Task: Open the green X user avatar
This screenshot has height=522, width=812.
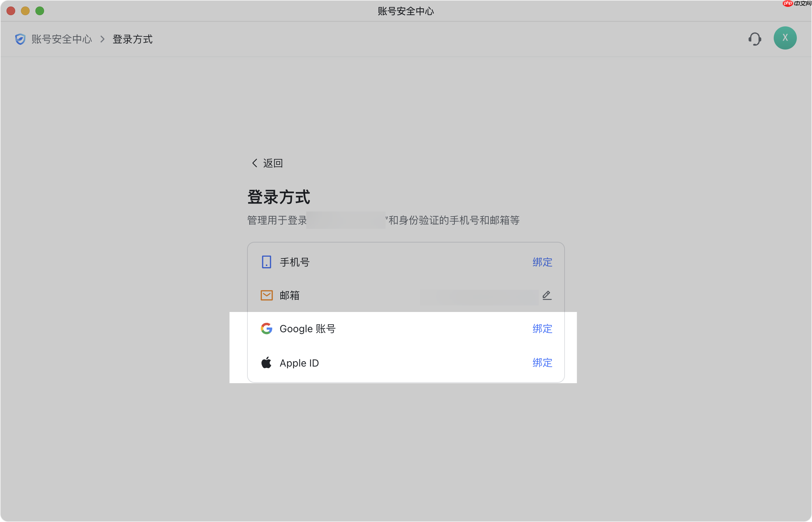Action: 785,38
